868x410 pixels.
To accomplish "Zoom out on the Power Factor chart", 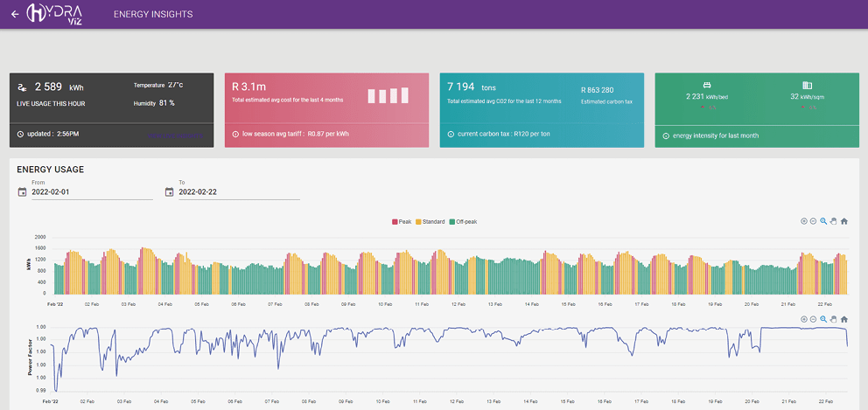I will (x=813, y=318).
